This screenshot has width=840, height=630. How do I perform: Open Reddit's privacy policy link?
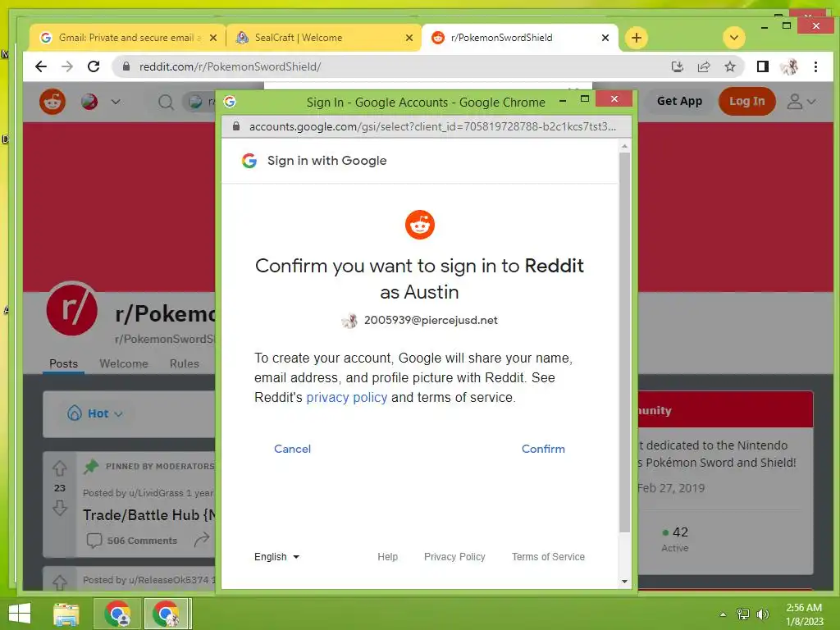pos(347,398)
